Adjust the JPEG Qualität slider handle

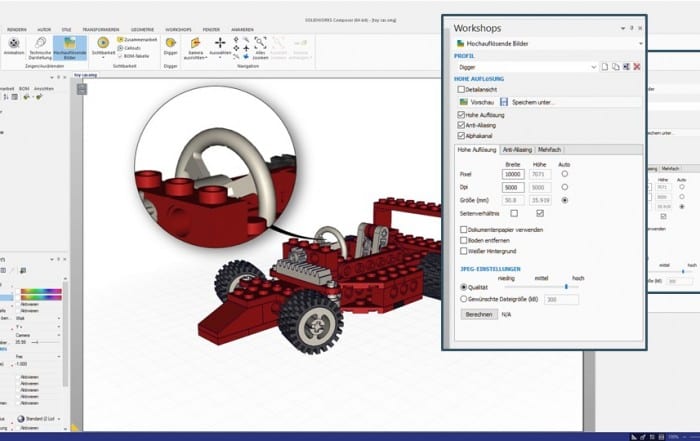pos(566,287)
